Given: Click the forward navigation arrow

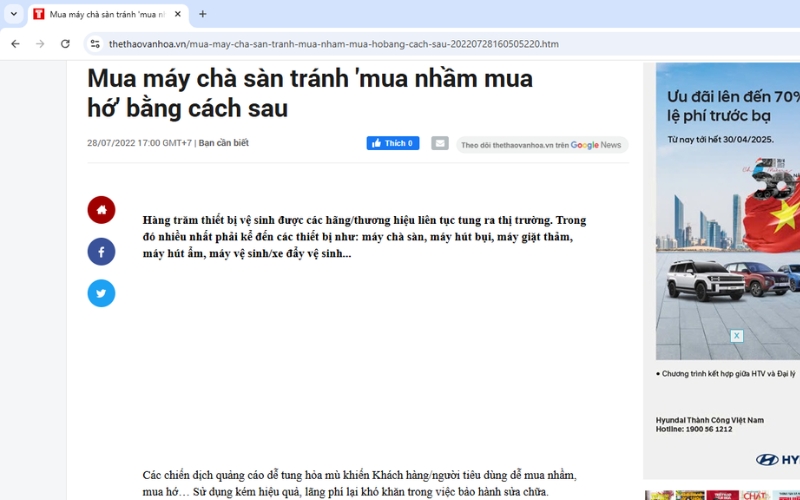Looking at the screenshot, I should [40, 44].
